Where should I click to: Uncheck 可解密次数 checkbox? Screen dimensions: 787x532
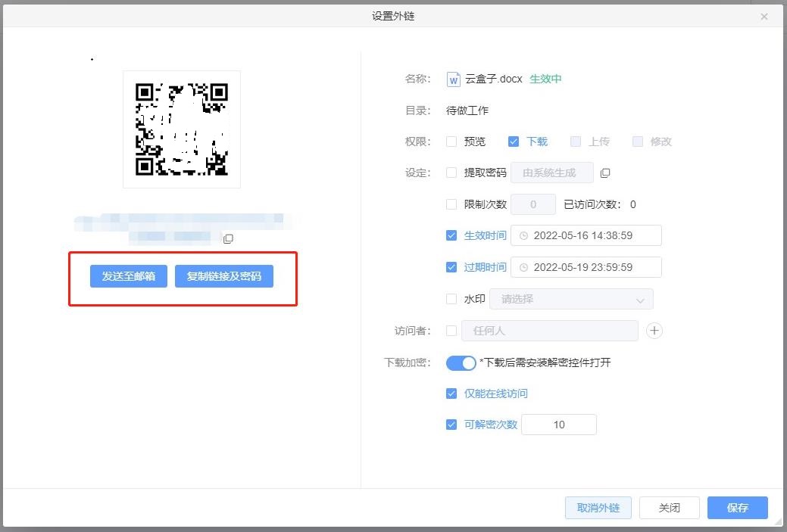point(451,425)
